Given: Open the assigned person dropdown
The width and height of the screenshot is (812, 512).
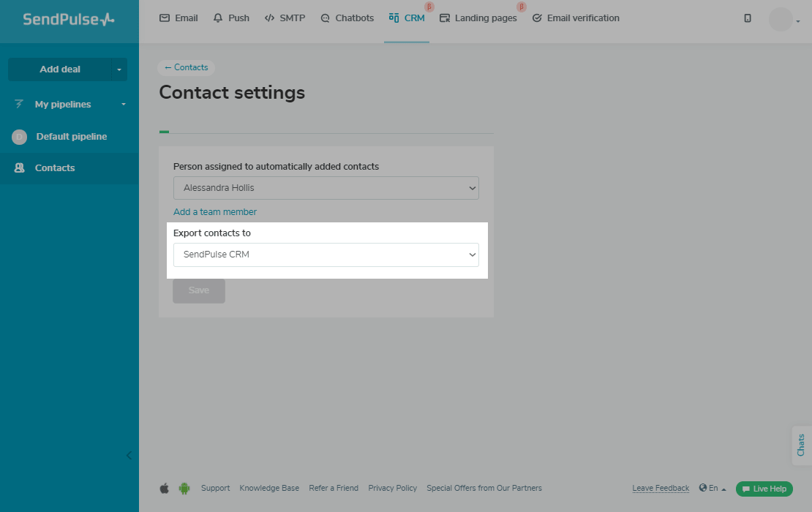Looking at the screenshot, I should tap(326, 188).
